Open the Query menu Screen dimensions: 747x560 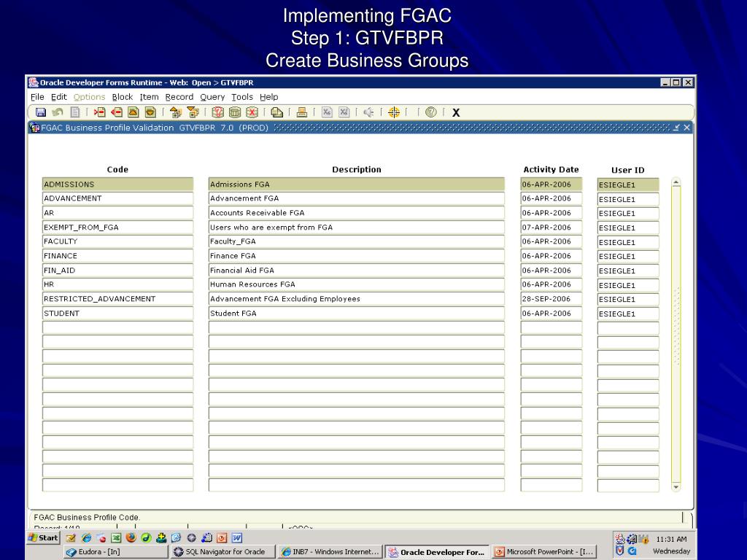coord(212,97)
